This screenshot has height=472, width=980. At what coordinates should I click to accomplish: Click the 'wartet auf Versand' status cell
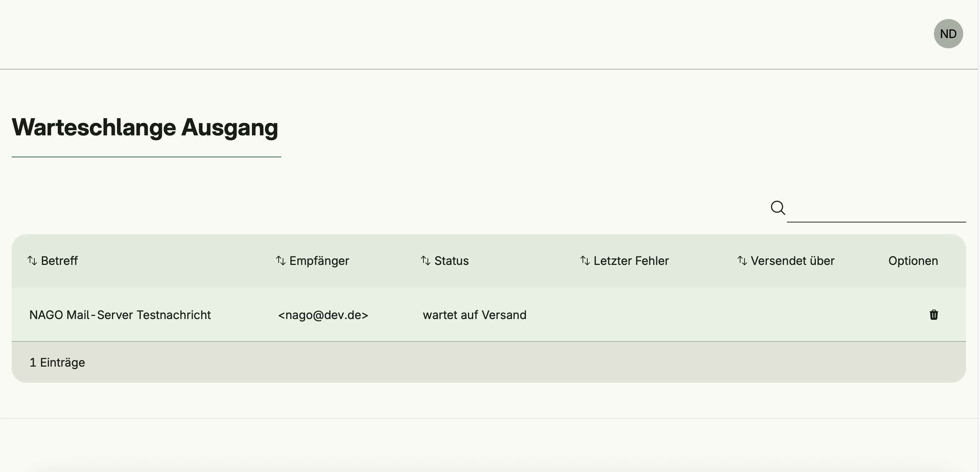pyautogui.click(x=474, y=315)
